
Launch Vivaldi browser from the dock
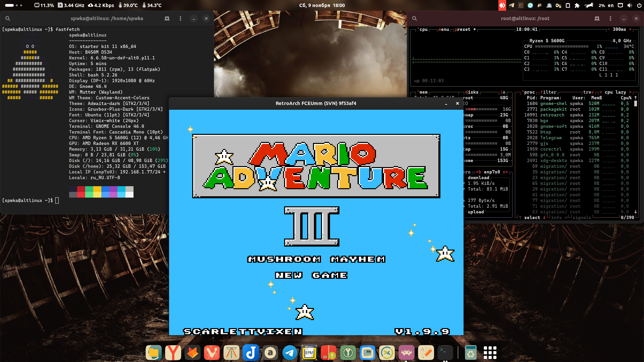(x=212, y=353)
